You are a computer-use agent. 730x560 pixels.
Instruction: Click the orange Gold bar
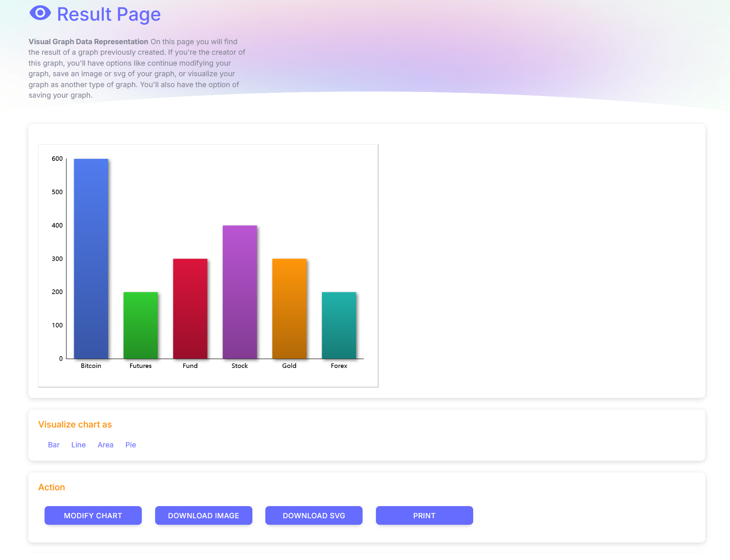tap(289, 308)
